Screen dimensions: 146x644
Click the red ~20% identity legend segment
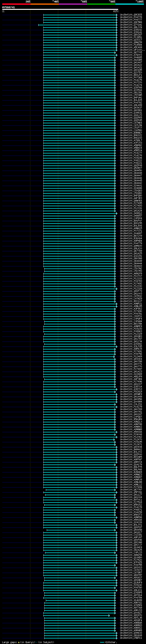(x=16, y=4)
